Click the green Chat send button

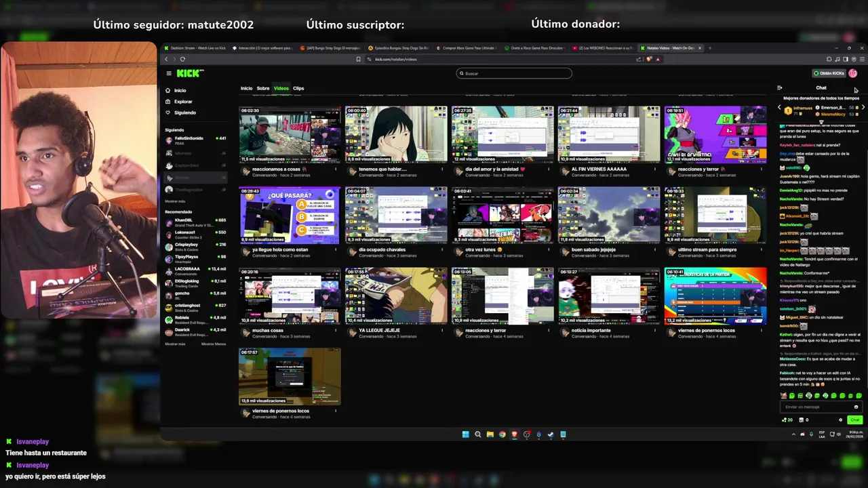coord(854,420)
